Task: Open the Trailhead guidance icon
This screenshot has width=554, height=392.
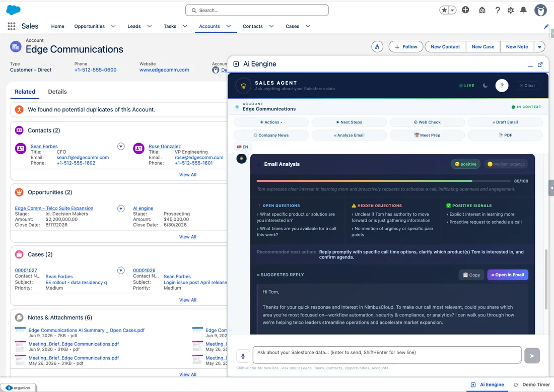Action: 482,10
